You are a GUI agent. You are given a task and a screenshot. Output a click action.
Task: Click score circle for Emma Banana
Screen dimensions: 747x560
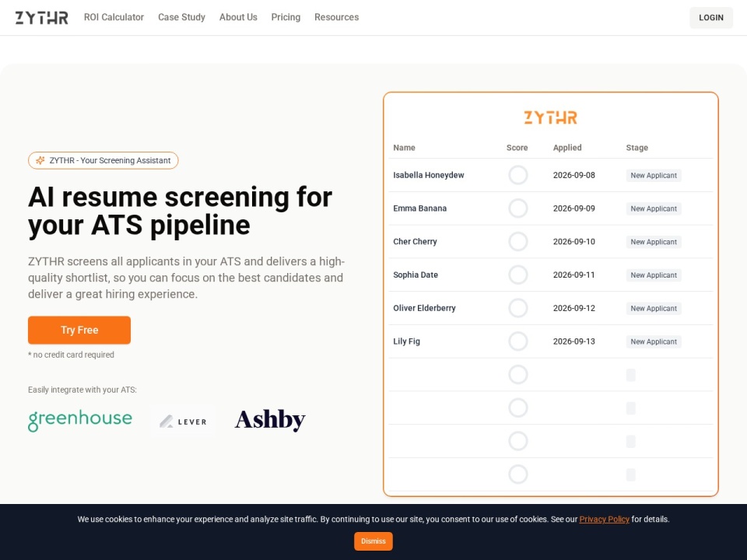[518, 208]
